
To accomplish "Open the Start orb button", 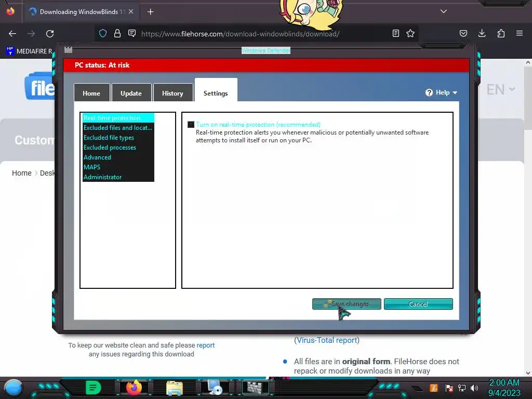I will point(13,388).
